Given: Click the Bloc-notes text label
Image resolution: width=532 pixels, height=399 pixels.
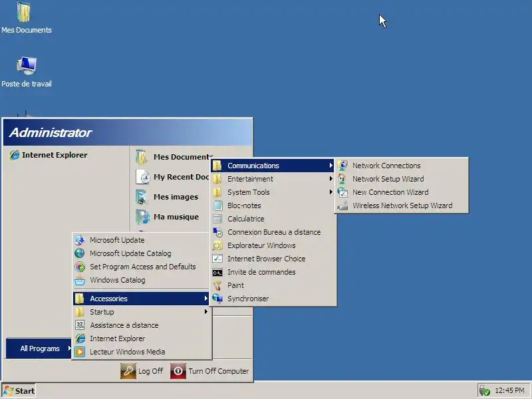Looking at the screenshot, I should pos(244,205).
